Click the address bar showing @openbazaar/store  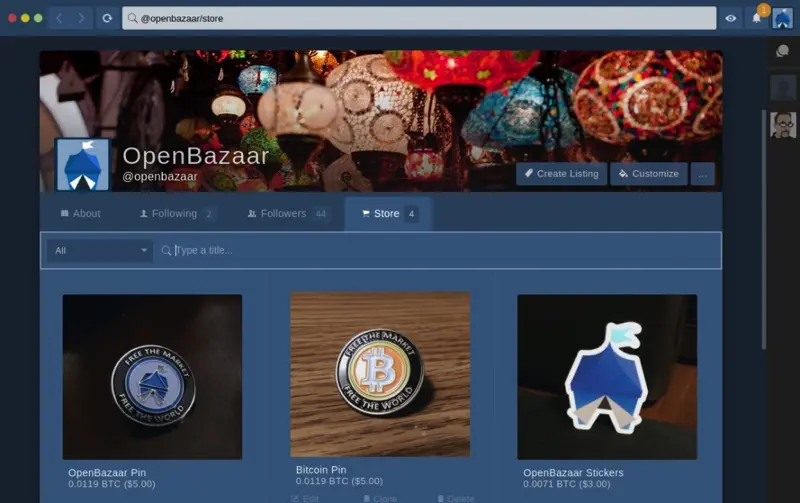tap(419, 18)
